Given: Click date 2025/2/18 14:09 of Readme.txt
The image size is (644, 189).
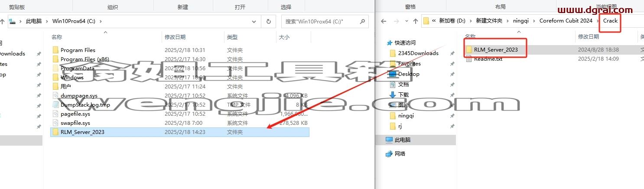Looking at the screenshot, I should click(598, 59).
